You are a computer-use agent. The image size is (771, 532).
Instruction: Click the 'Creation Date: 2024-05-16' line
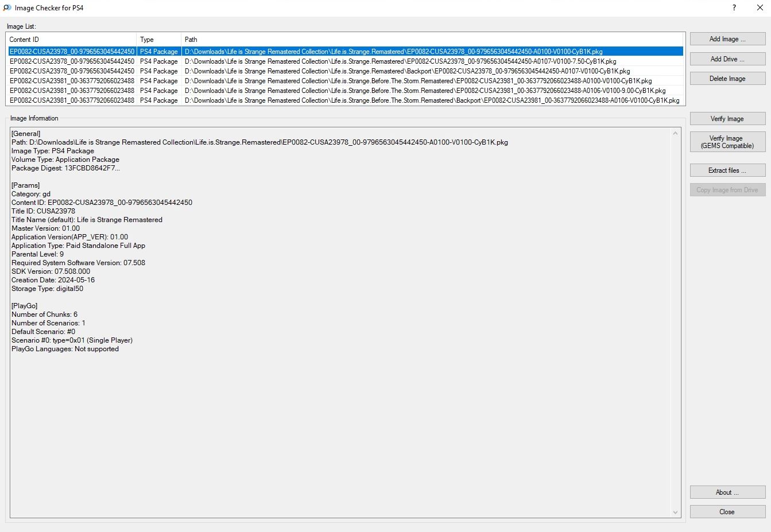tap(53, 280)
